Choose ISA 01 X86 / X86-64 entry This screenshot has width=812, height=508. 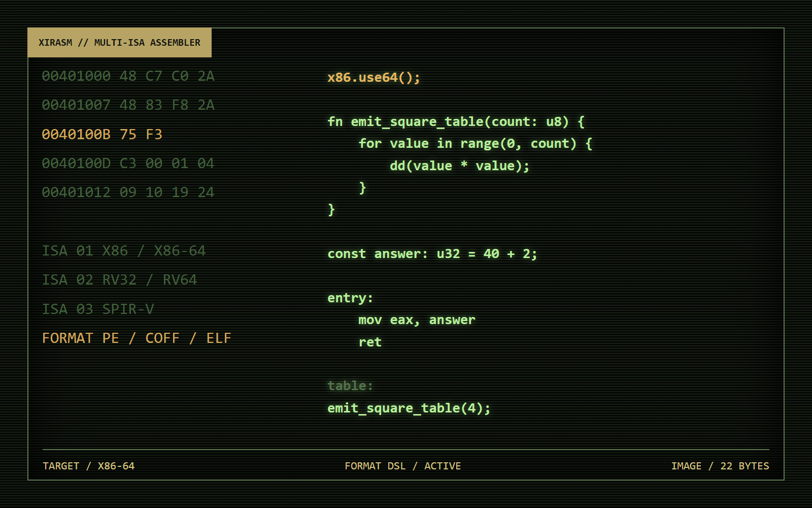tap(124, 251)
